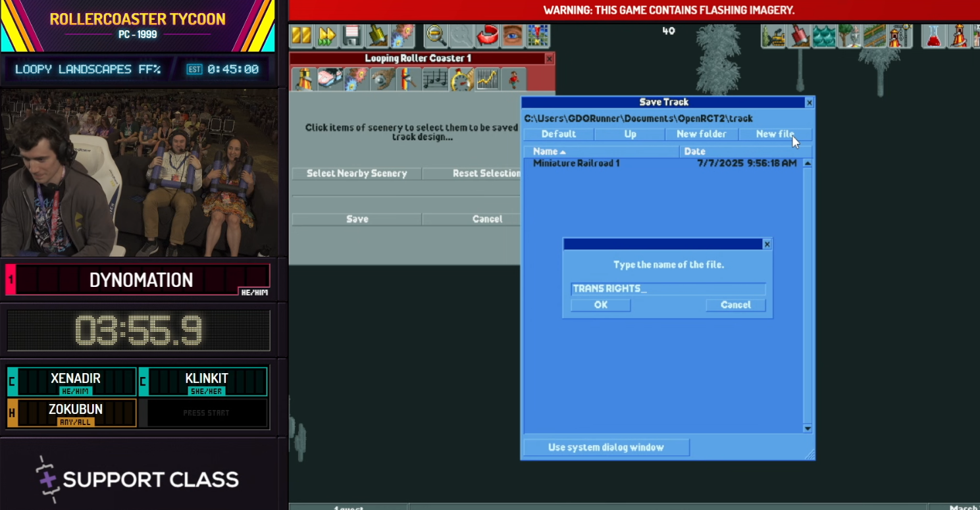The image size is (980, 510).
Task: Click the file name text field
Action: pyautogui.click(x=668, y=289)
